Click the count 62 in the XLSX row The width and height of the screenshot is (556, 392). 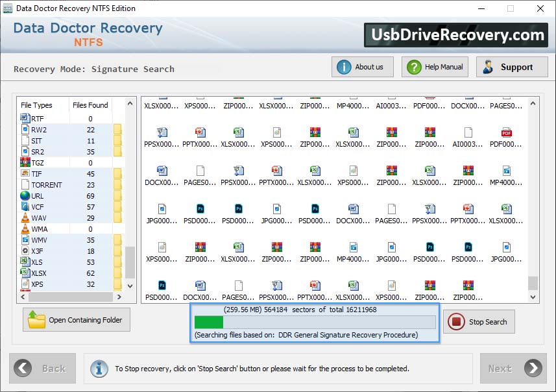click(x=91, y=273)
